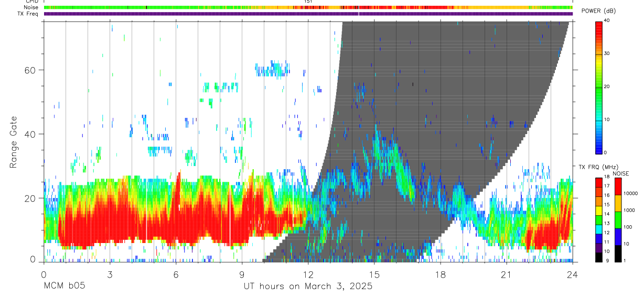Viewport: 644px width, 297px height.
Task: Click x-axis tick label '9' under the plot
Action: click(242, 274)
